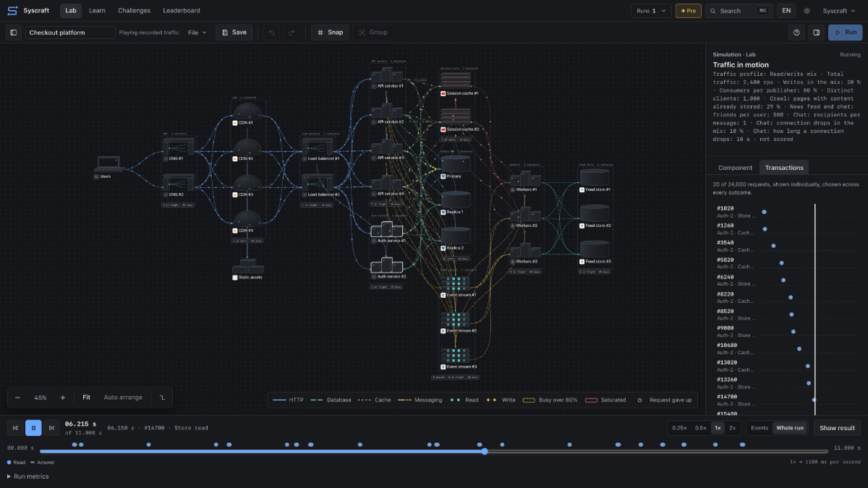
Task: Select the Feed store #3 node
Action: [x=595, y=252]
